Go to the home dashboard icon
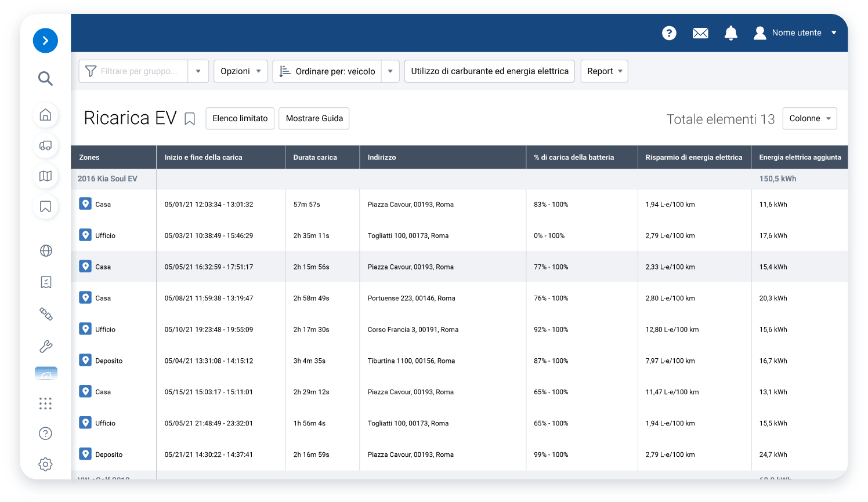 coord(45,115)
